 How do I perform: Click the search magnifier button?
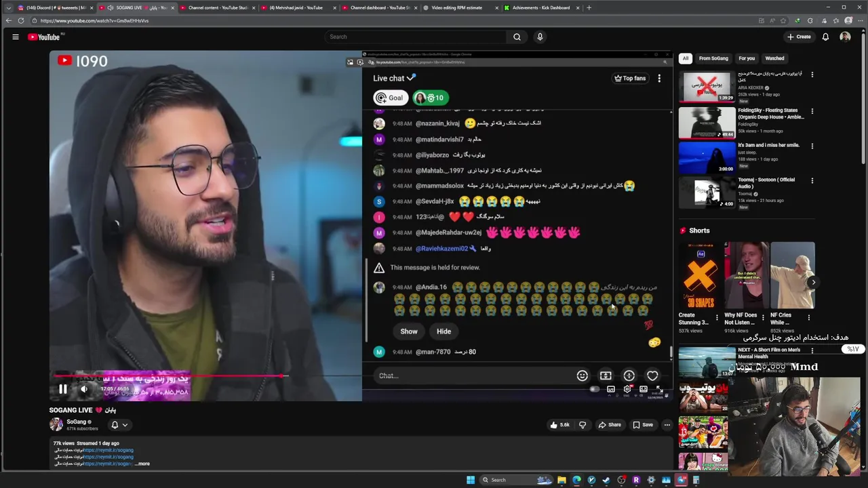517,37
